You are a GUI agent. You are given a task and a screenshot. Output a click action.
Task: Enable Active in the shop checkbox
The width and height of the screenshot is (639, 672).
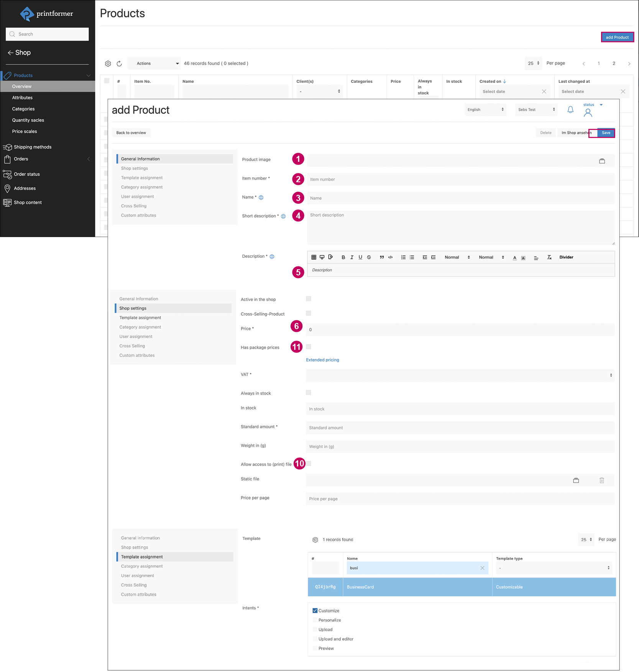[x=309, y=299]
